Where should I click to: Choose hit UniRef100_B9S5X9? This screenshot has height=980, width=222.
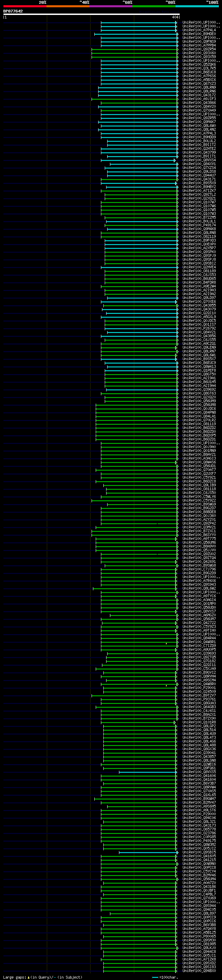point(199,183)
